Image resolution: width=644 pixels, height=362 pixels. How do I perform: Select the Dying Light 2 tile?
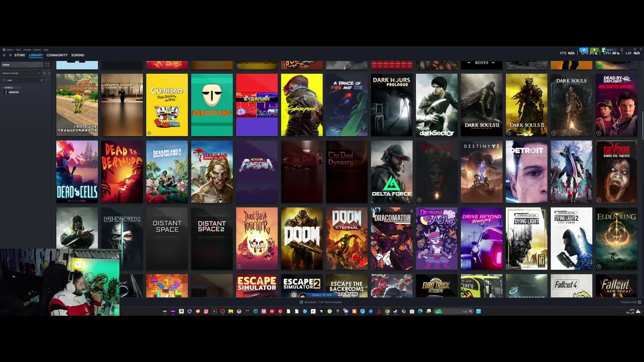pyautogui.click(x=572, y=239)
